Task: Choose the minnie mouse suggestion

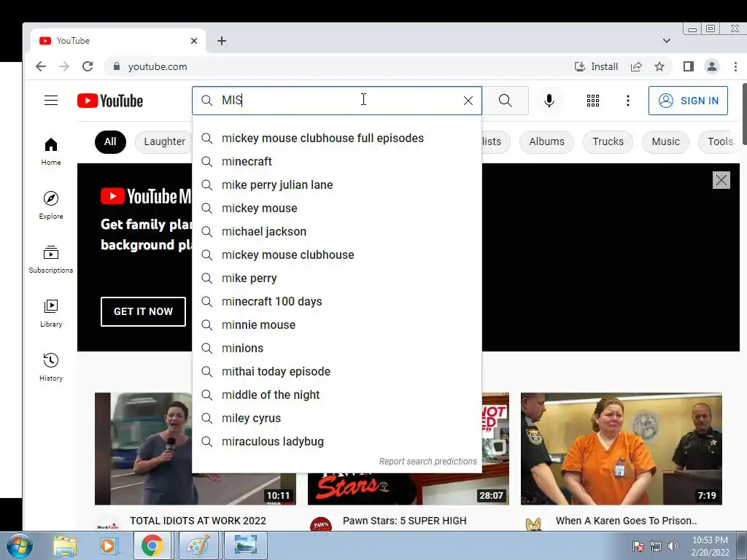Action: (337, 324)
